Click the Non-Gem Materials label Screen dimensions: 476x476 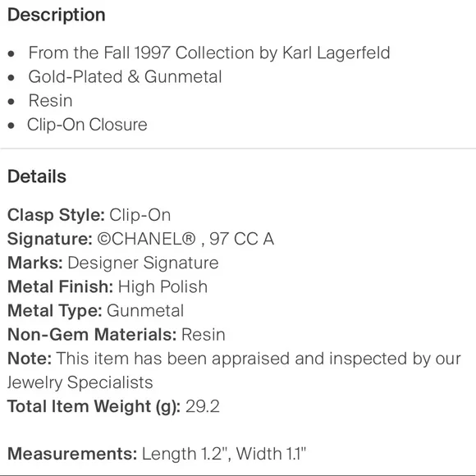click(x=92, y=335)
